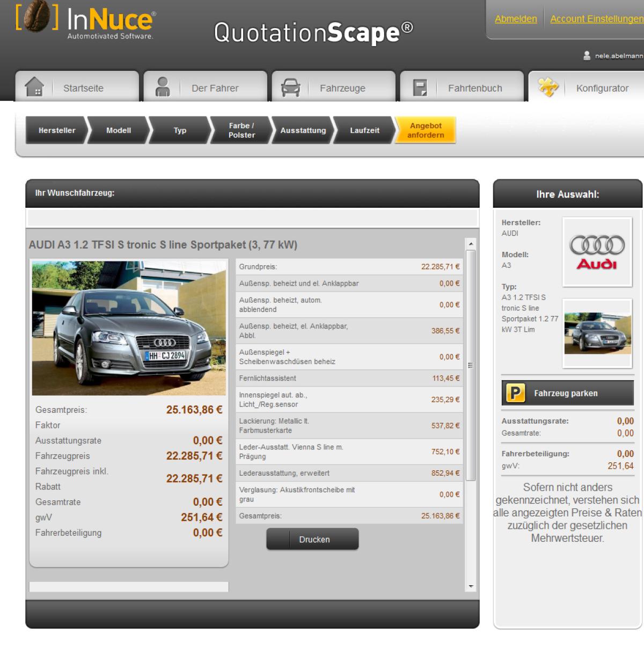The image size is (644, 648).
Task: Click the user icon beside nele.abelmann
Action: click(587, 55)
